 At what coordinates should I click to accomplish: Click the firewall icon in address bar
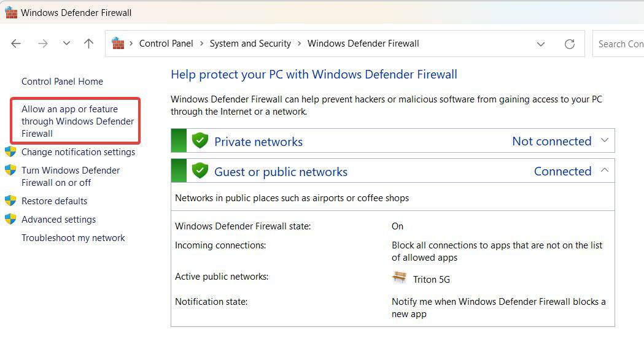[118, 44]
